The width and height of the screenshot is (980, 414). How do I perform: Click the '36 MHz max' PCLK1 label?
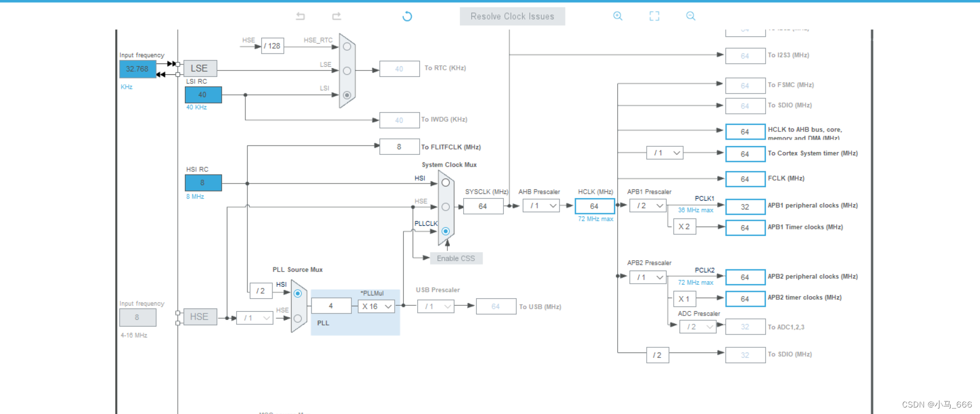(x=696, y=210)
